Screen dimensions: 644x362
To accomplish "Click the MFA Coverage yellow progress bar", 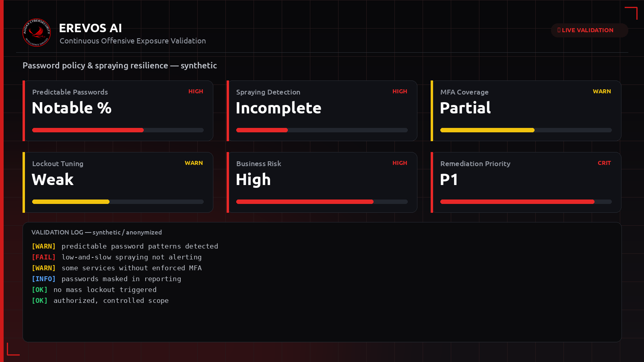I will click(526, 130).
